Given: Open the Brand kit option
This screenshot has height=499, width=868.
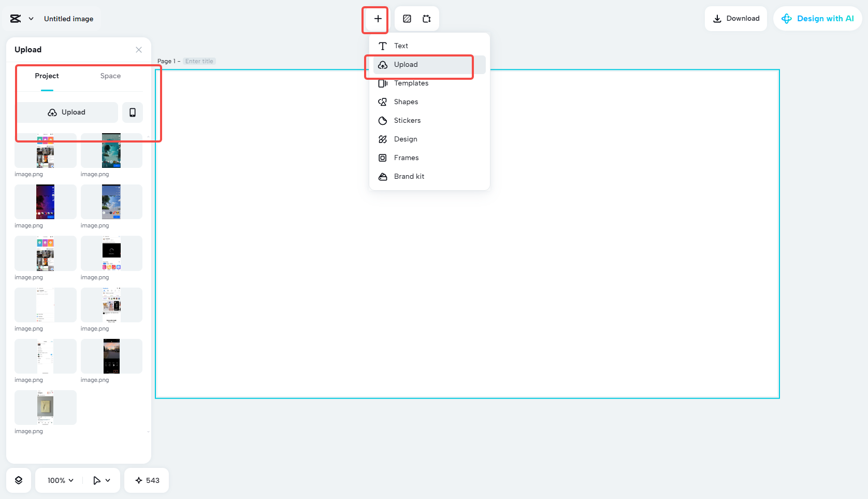Looking at the screenshot, I should pyautogui.click(x=409, y=176).
